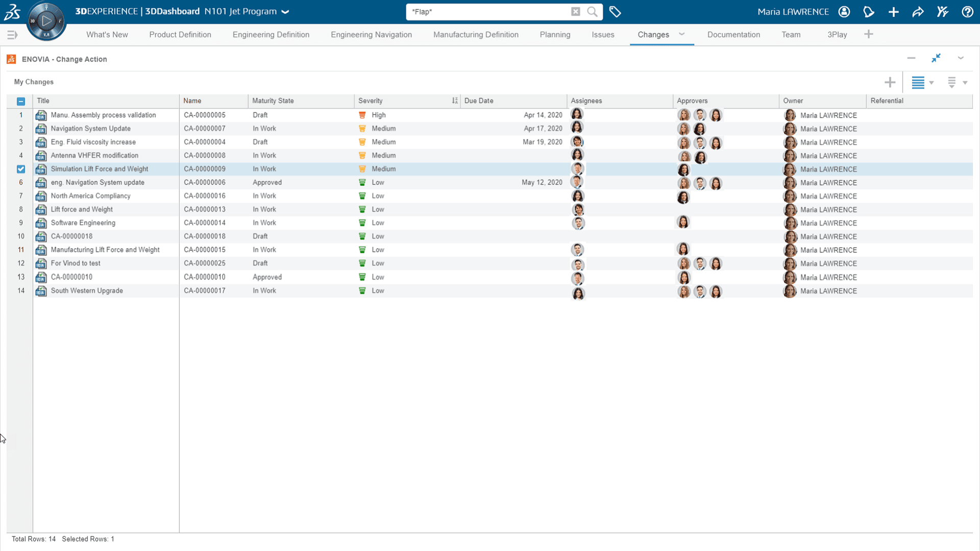The height and width of the screenshot is (551, 980).
Task: Expand the Changes tab dropdown arrow
Action: (x=682, y=34)
